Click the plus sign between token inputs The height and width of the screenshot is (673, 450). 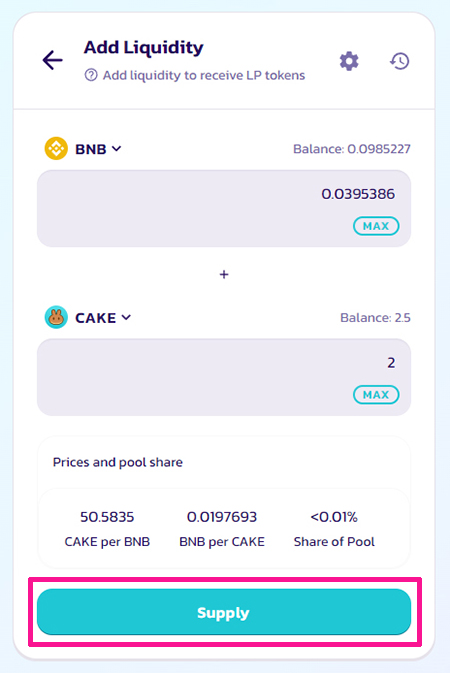tap(224, 274)
